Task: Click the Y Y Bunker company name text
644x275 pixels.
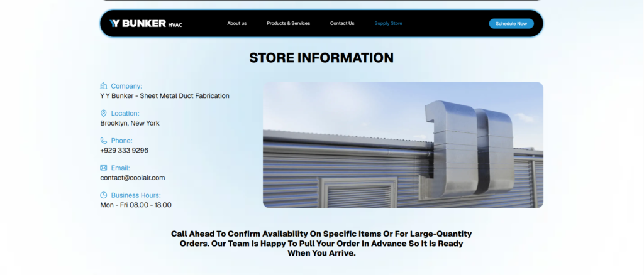Action: point(165,96)
